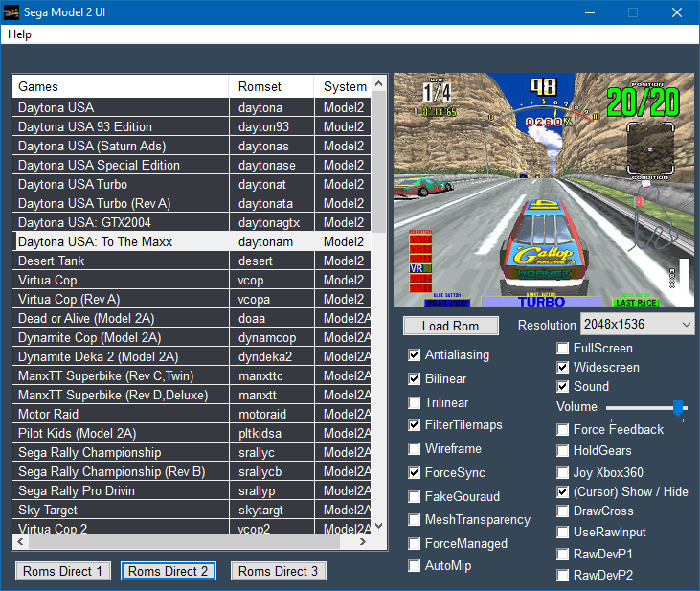This screenshot has width=700, height=591.
Task: Select Virtua Cop (Rev A)
Action: tap(192, 299)
